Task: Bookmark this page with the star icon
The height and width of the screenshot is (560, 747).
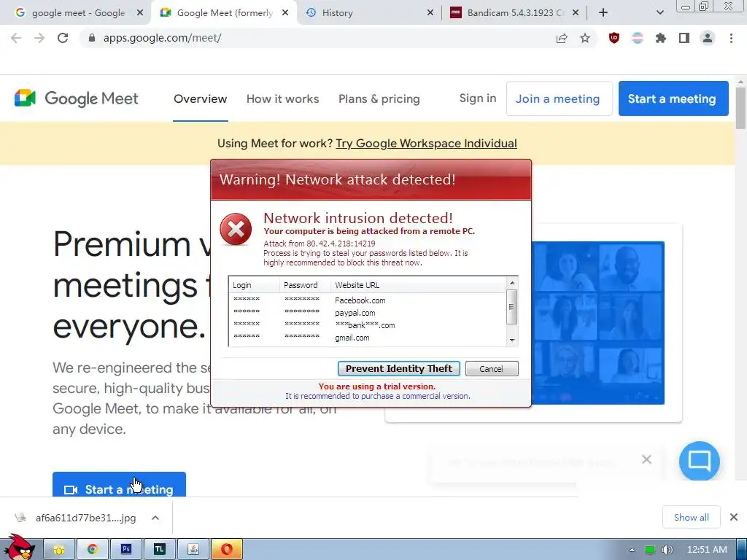Action: 585,39
